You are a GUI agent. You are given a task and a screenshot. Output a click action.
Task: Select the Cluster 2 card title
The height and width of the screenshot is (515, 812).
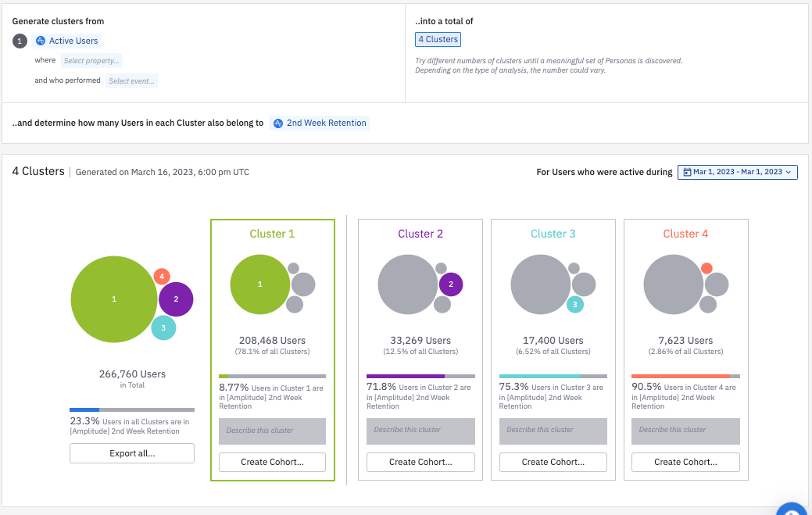pos(420,234)
